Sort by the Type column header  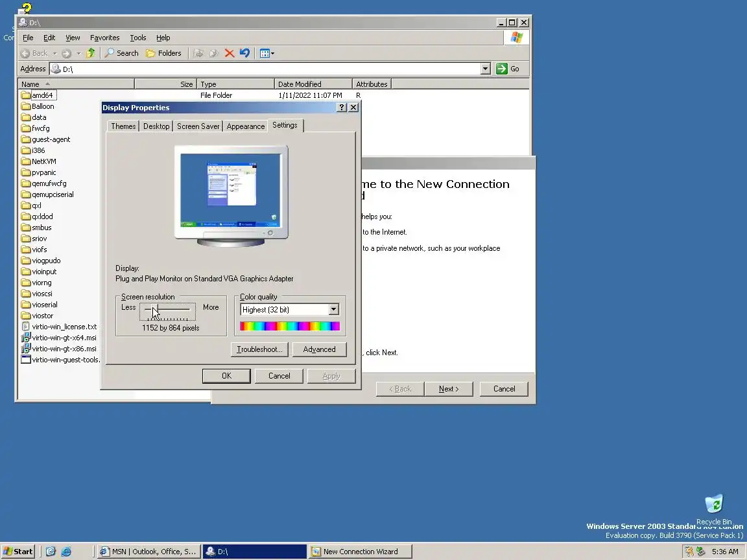click(236, 84)
